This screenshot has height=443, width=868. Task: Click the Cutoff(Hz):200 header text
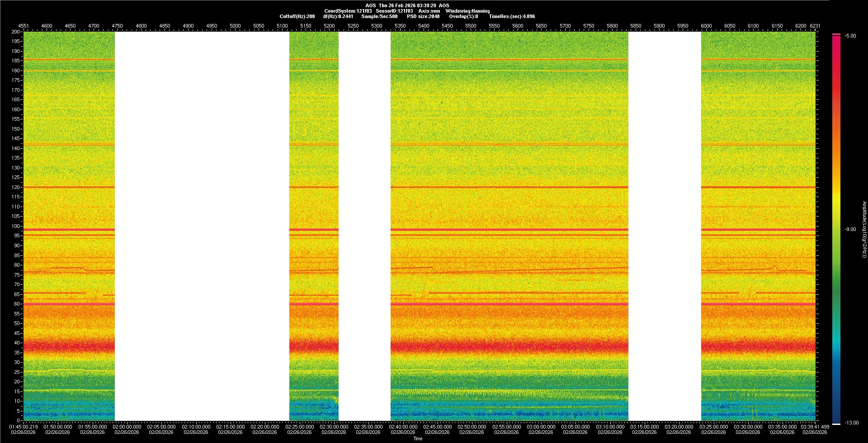tap(297, 16)
